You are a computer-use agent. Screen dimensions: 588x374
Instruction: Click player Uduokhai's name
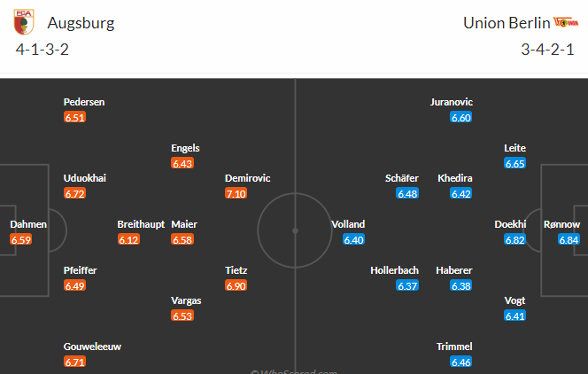click(85, 178)
